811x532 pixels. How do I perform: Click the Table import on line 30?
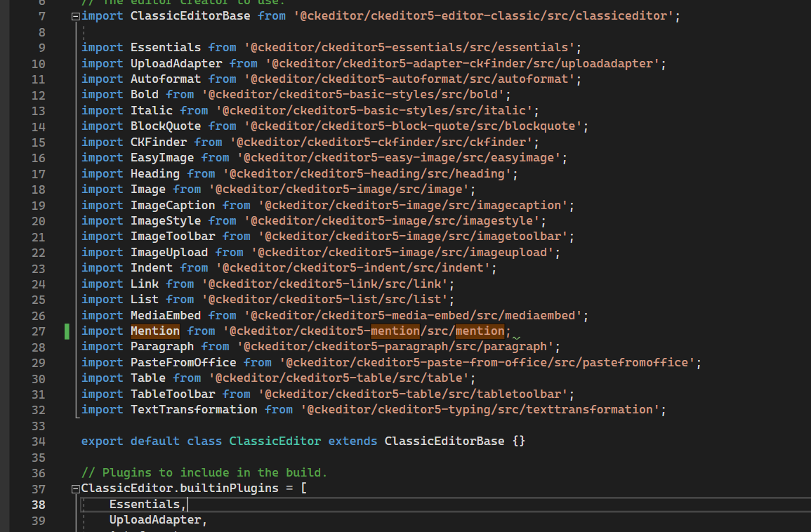pyautogui.click(x=147, y=378)
